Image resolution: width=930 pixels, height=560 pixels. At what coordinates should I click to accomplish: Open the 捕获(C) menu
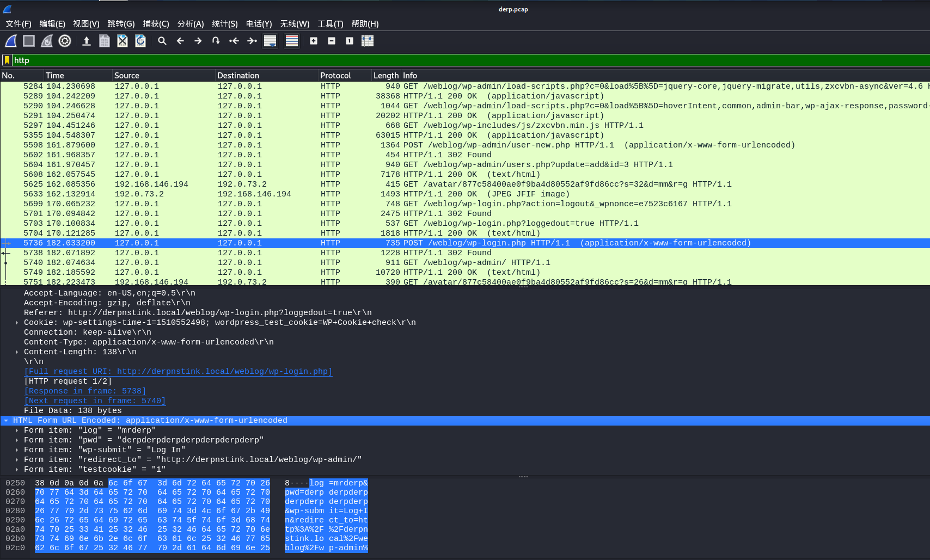(x=156, y=24)
